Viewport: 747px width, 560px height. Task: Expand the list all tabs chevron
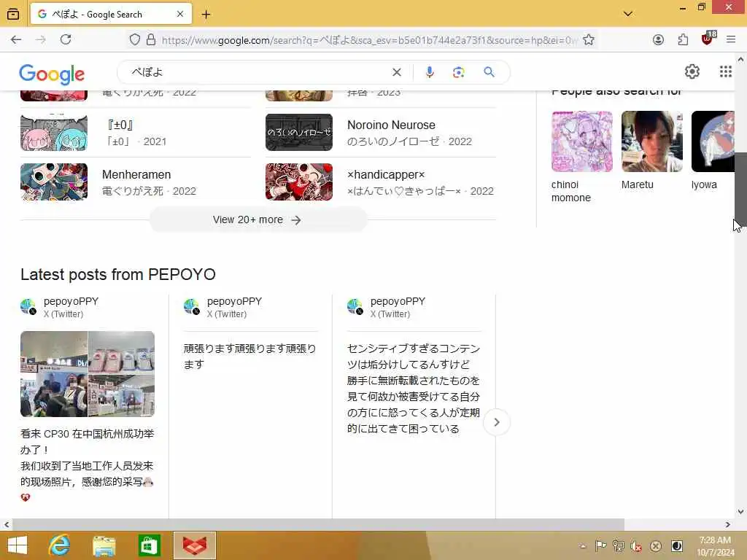(x=628, y=14)
